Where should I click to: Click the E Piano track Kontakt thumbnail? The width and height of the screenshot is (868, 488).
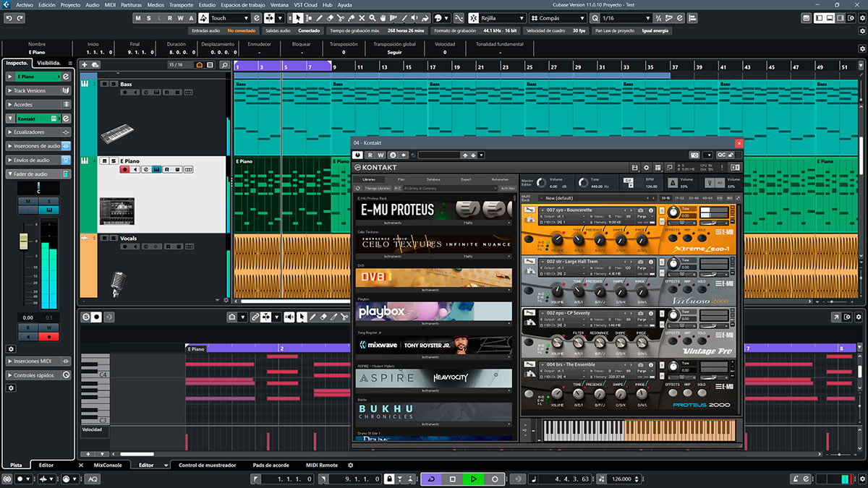point(116,211)
